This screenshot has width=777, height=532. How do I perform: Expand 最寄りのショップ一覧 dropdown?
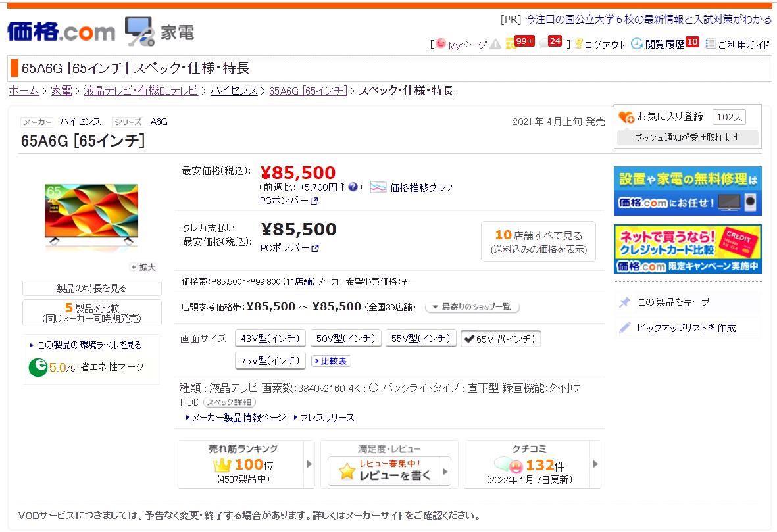pos(472,307)
